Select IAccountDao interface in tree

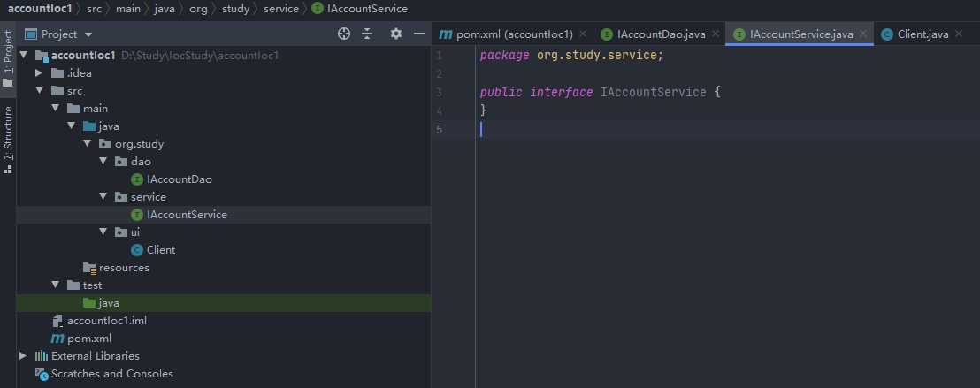coord(180,179)
